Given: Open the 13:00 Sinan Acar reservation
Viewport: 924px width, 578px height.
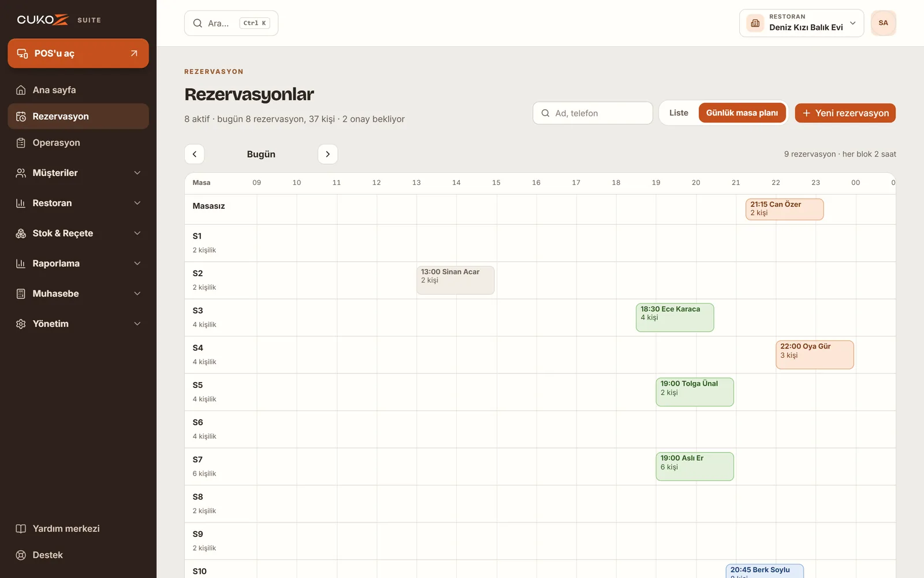Looking at the screenshot, I should pos(456,280).
